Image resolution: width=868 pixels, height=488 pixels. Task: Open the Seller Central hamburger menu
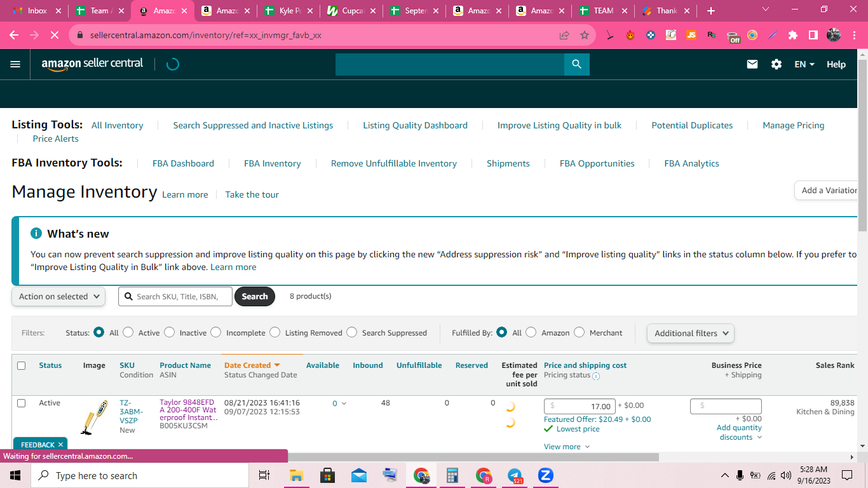[x=15, y=64]
